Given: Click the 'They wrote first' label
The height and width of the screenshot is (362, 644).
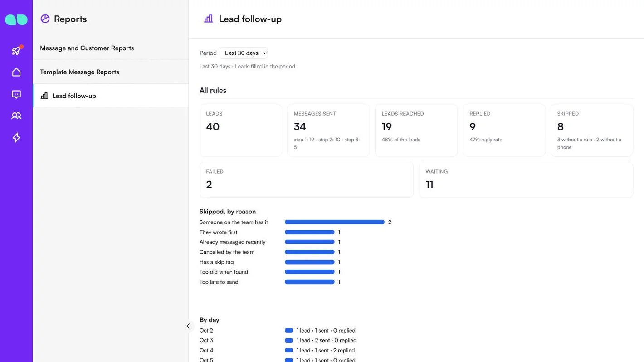Looking at the screenshot, I should click(218, 232).
